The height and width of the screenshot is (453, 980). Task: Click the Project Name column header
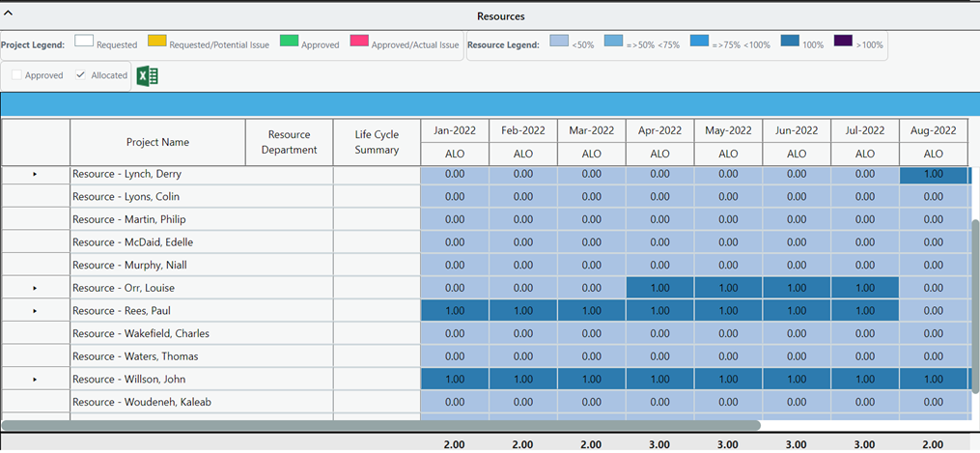click(157, 142)
